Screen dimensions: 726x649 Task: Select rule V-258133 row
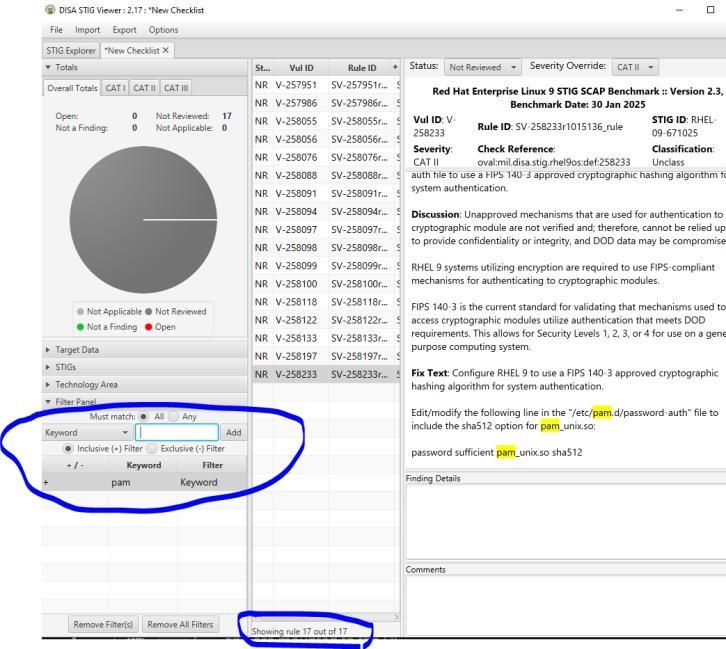pyautogui.click(x=326, y=338)
